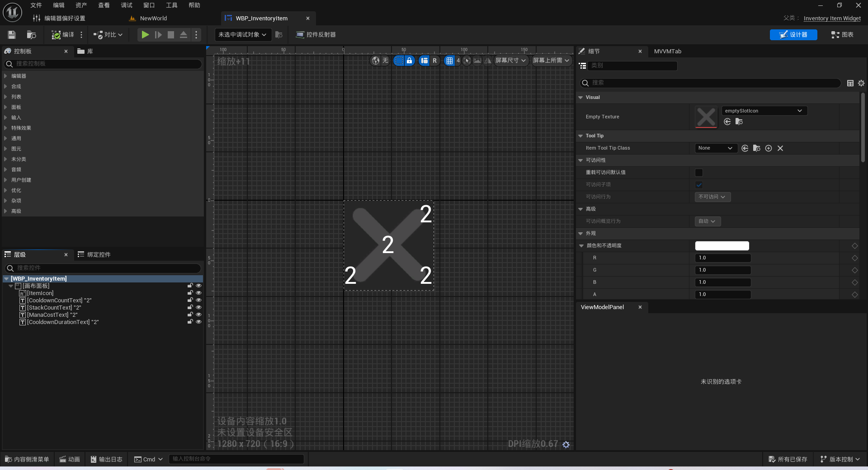Image resolution: width=868 pixels, height=470 pixels.
Task: Switch to the MVVMTab tab
Action: pos(667,52)
